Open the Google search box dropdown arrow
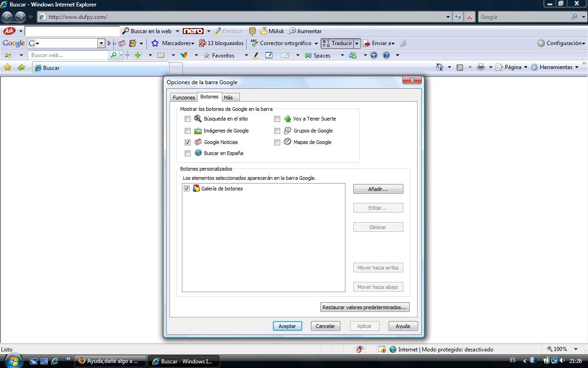This screenshot has height=368, width=588. (102, 43)
